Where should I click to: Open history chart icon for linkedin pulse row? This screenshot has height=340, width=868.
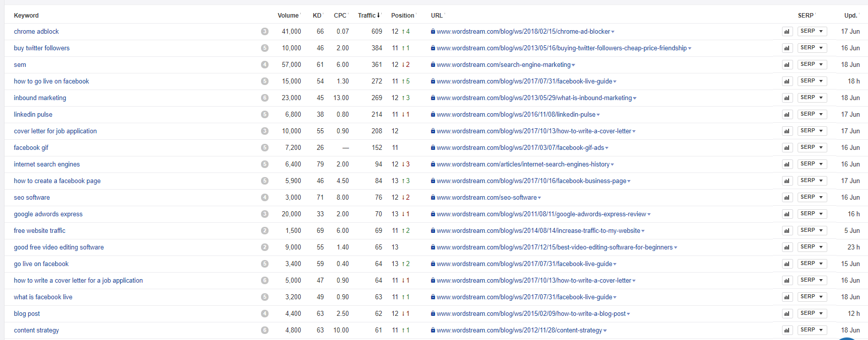[787, 115]
